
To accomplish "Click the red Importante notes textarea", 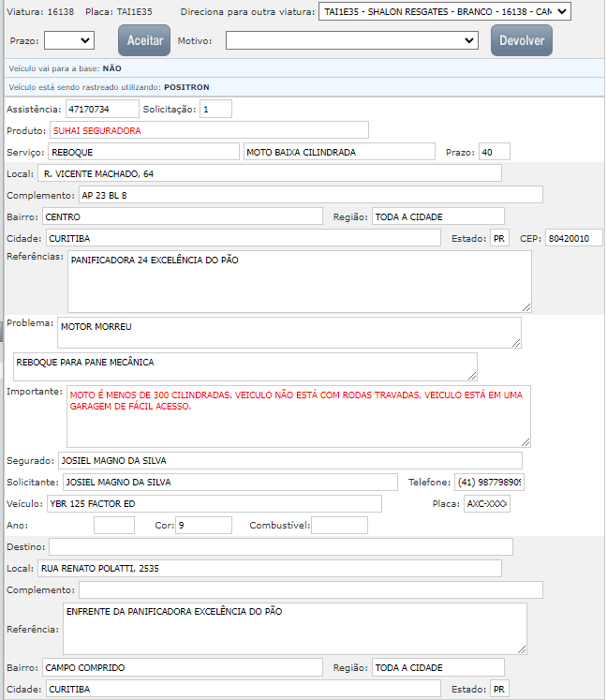I will click(x=298, y=415).
